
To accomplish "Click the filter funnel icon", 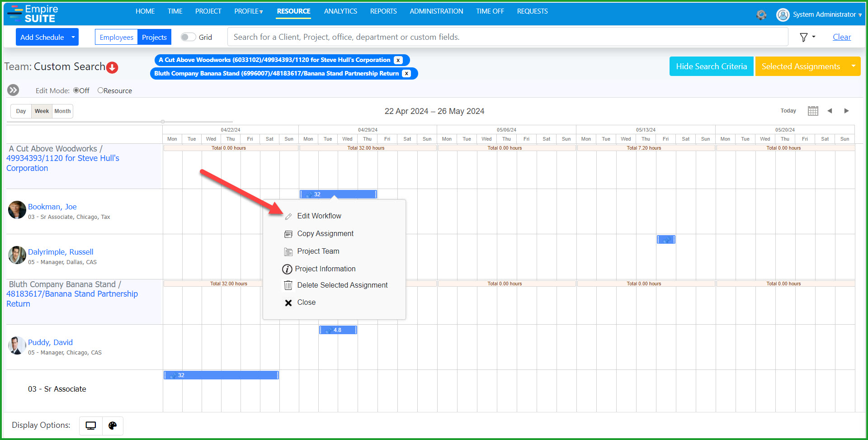I will (804, 38).
